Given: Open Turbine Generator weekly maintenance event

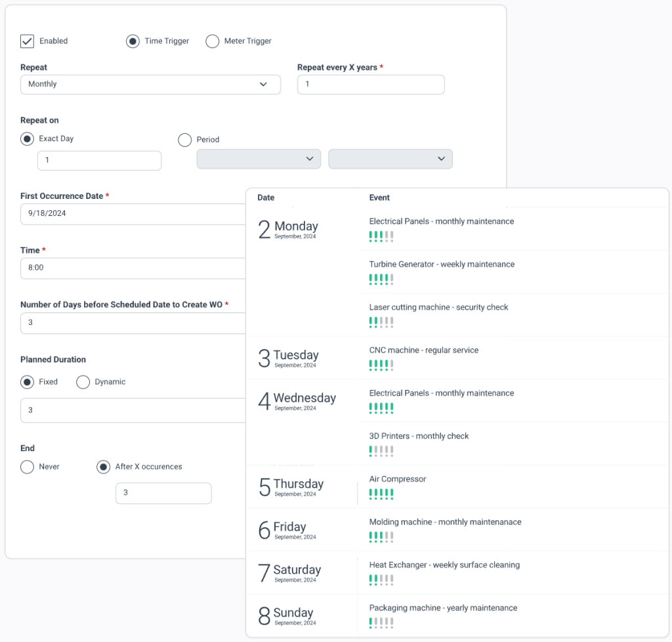Looking at the screenshot, I should 441,265.
